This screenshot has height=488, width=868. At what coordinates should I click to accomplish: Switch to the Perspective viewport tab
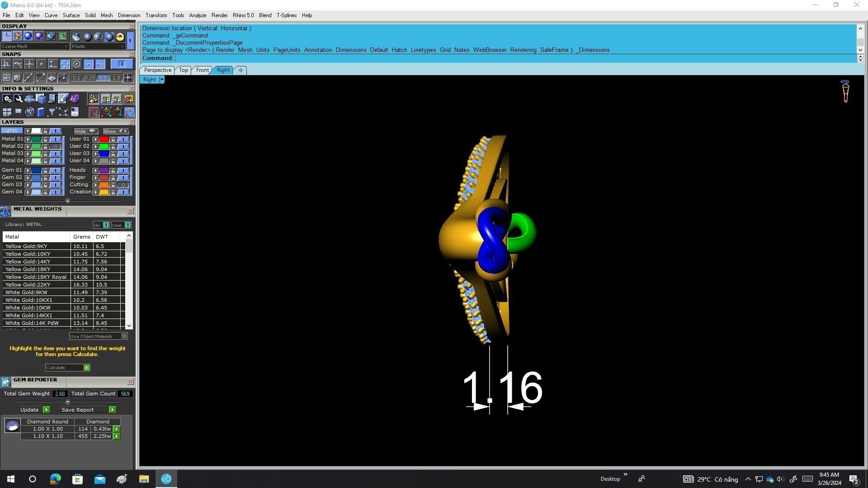click(157, 70)
